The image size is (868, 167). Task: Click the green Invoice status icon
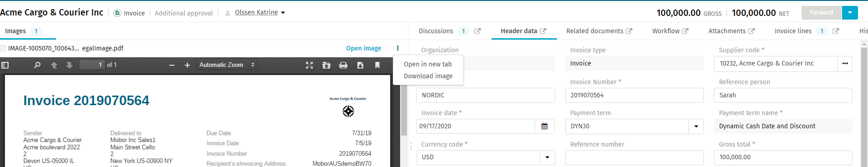click(x=117, y=13)
